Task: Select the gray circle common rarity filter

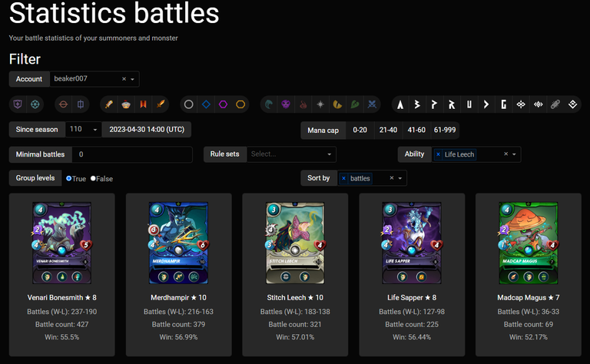Action: 188,104
